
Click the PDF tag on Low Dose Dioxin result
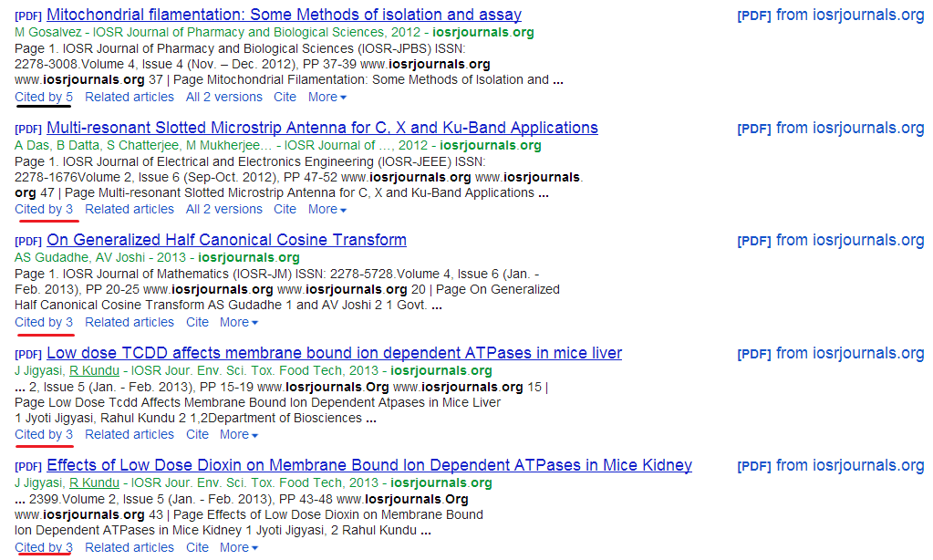(x=26, y=465)
